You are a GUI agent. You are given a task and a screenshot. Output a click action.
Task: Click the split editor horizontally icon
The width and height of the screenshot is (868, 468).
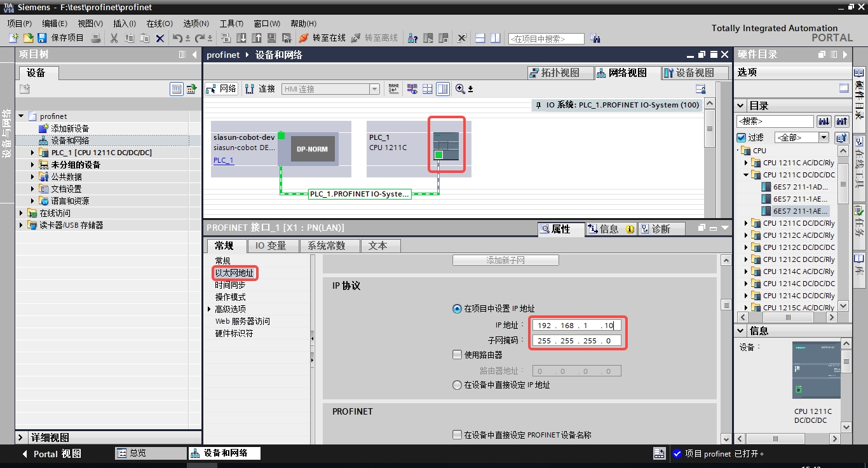coord(480,38)
